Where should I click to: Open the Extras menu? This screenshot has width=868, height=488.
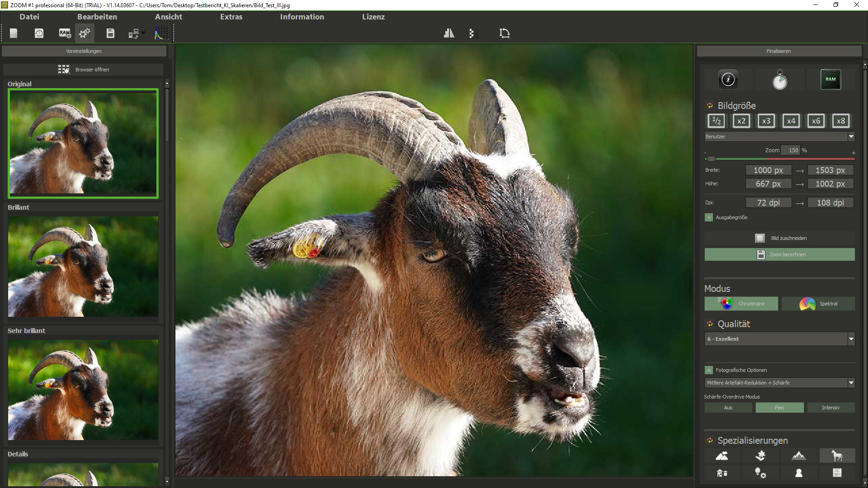click(231, 17)
